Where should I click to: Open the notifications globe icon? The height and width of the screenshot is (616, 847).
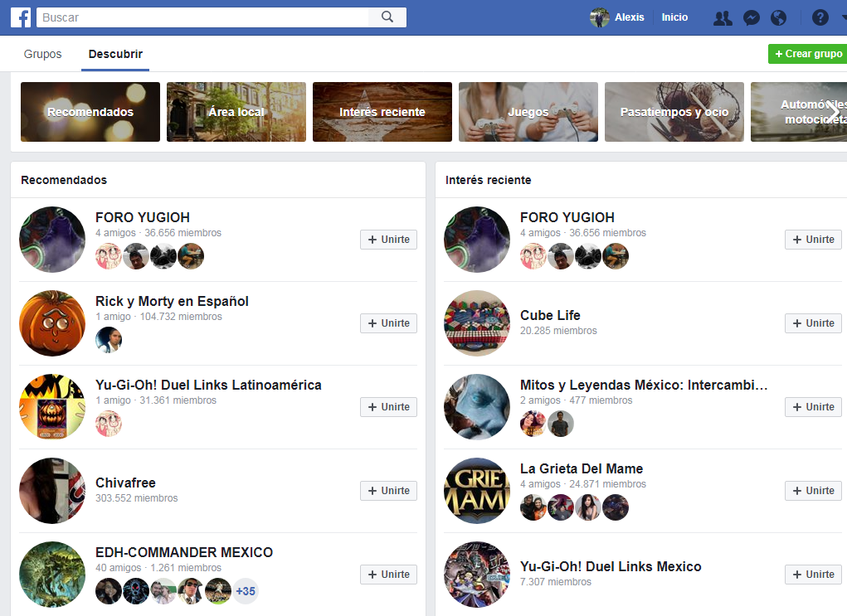tap(778, 17)
